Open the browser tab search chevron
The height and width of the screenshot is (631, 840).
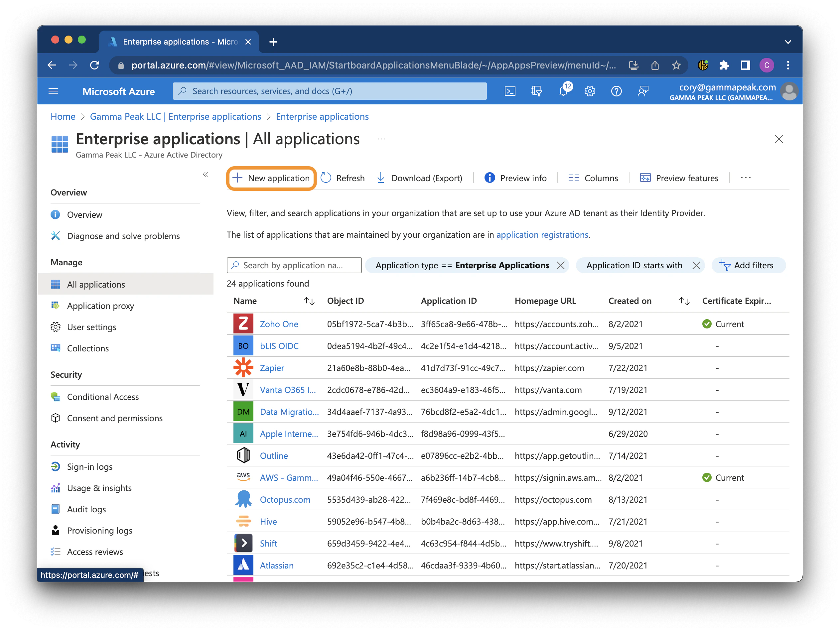coord(788,42)
